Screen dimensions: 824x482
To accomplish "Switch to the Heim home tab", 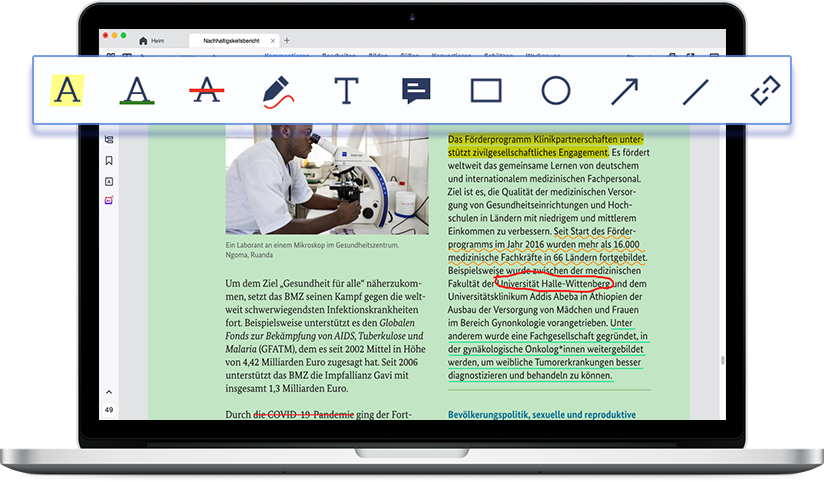I will [152, 41].
